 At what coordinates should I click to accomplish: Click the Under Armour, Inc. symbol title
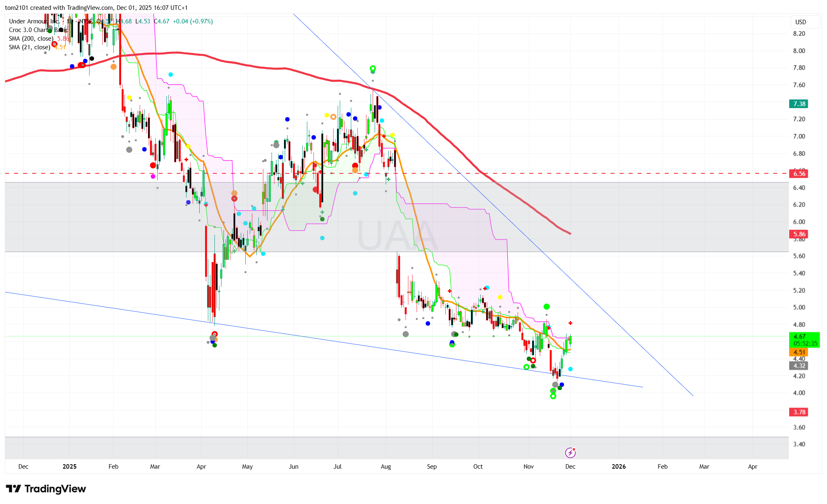(x=34, y=21)
